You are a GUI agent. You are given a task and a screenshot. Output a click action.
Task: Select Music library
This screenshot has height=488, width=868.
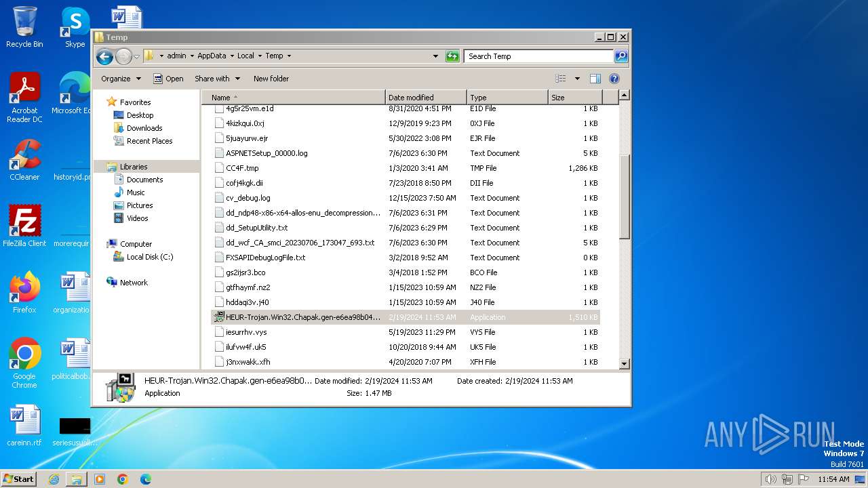pos(136,192)
